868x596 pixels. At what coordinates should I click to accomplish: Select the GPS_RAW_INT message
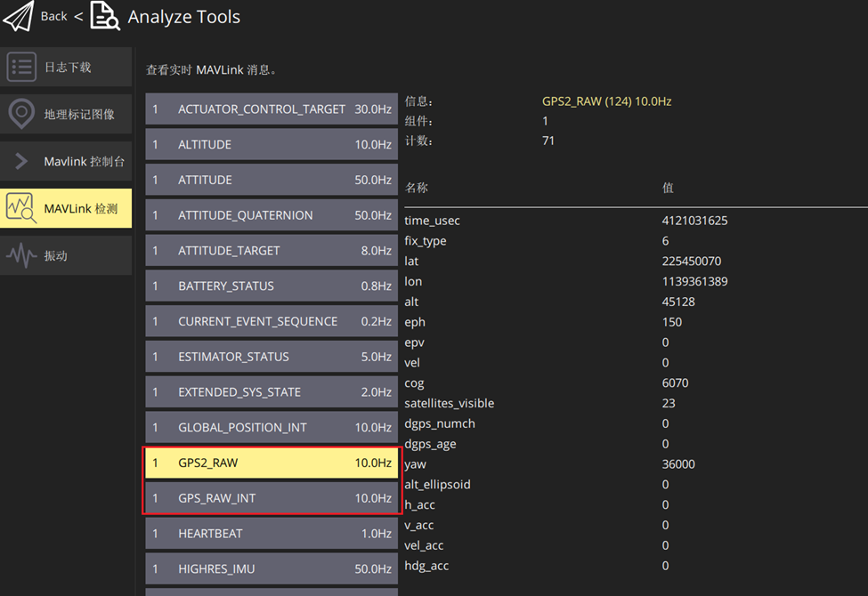[x=272, y=498]
